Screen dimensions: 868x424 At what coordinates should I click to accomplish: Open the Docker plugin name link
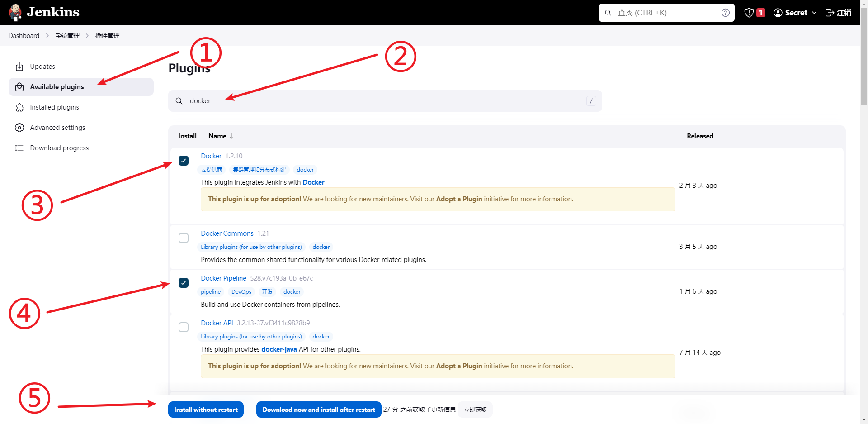tap(211, 156)
